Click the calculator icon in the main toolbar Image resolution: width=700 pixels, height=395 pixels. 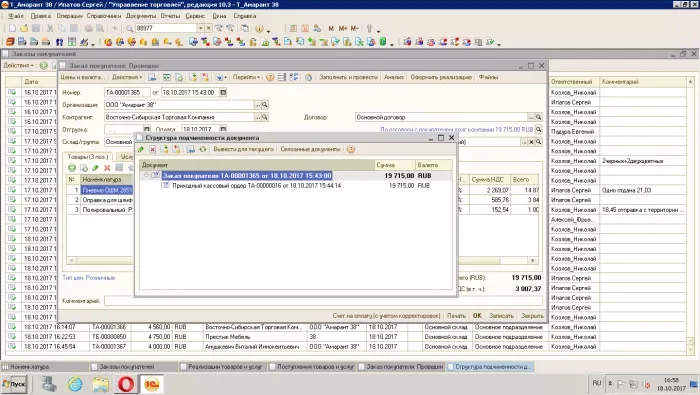[293, 28]
